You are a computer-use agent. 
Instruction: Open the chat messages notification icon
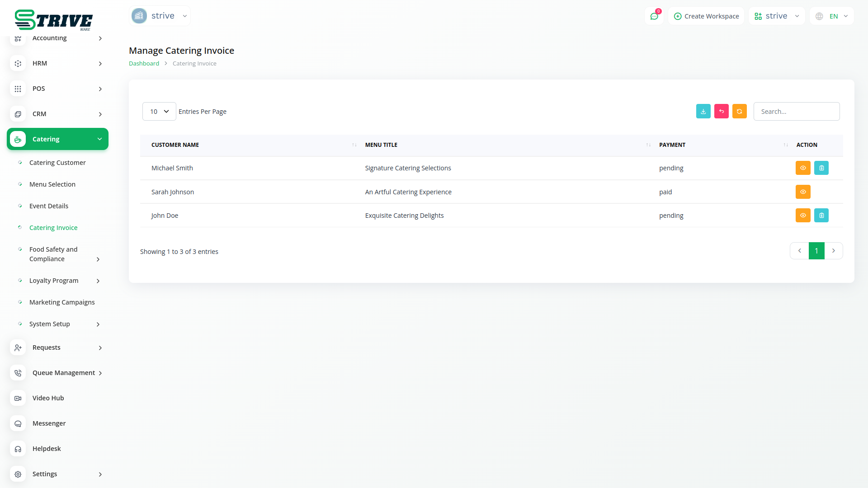click(x=654, y=16)
